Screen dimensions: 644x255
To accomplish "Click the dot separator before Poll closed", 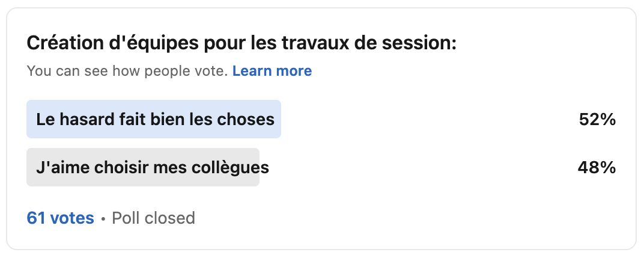I will (x=103, y=218).
